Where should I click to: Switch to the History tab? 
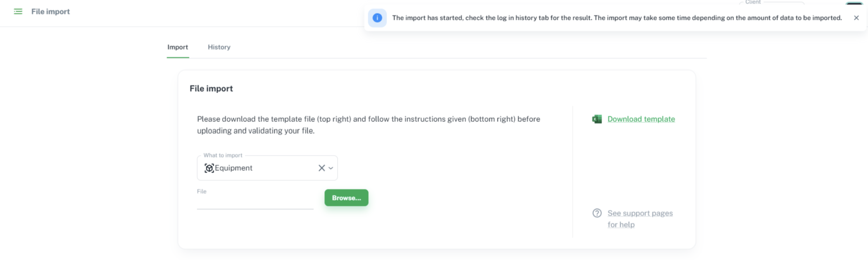point(219,47)
